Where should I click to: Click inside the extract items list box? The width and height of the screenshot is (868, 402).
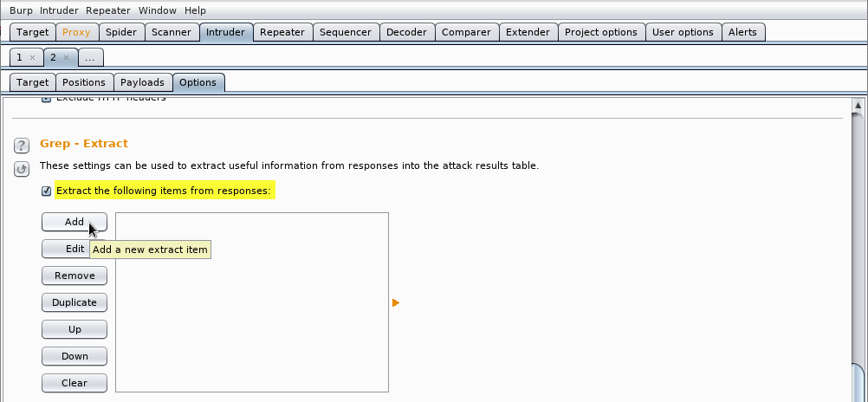click(252, 302)
